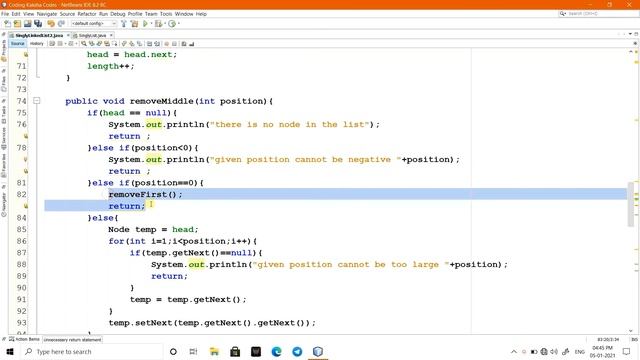The width and height of the screenshot is (640, 360).
Task: Run the project with the green play icon
Action: [x=145, y=24]
